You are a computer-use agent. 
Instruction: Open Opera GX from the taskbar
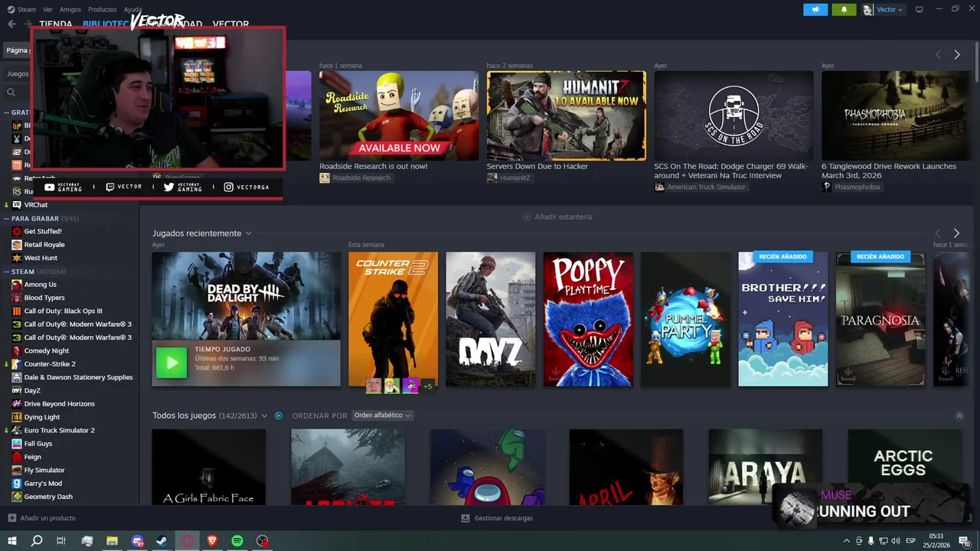[188, 541]
